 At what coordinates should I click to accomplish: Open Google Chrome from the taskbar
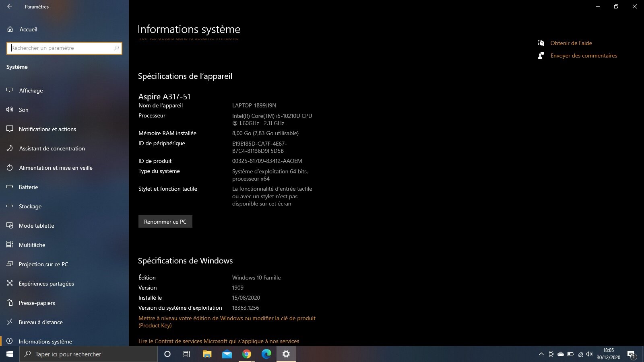pos(247,354)
